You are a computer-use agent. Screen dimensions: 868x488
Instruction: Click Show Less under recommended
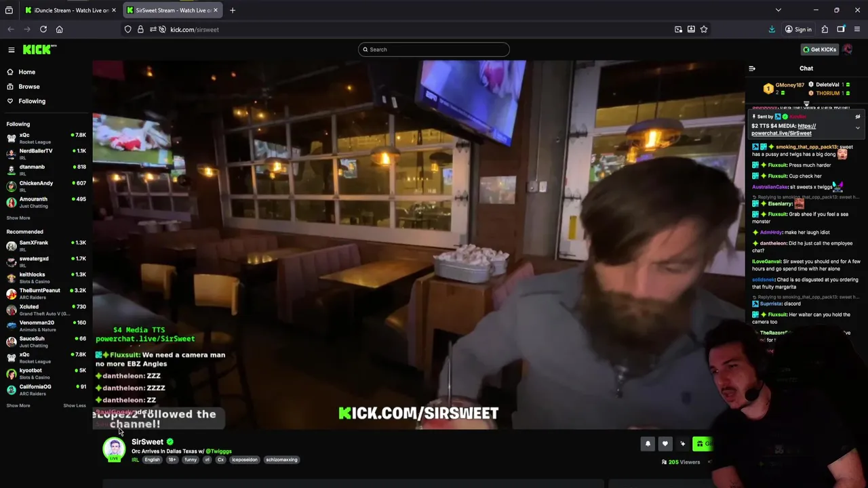pos(75,405)
